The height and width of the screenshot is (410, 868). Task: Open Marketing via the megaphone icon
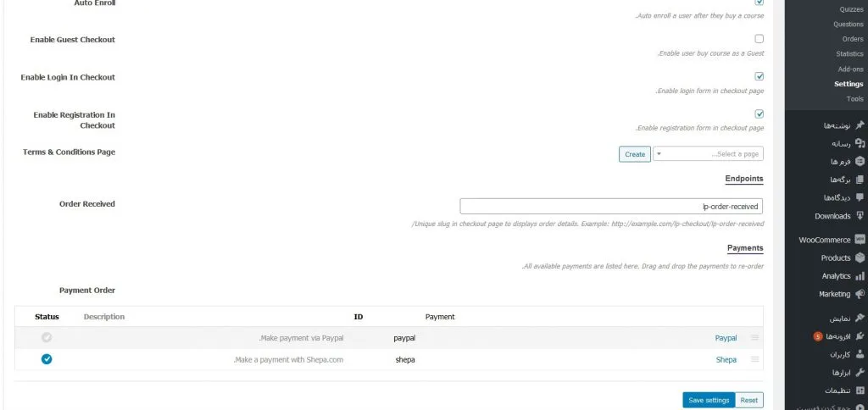pyautogui.click(x=860, y=294)
